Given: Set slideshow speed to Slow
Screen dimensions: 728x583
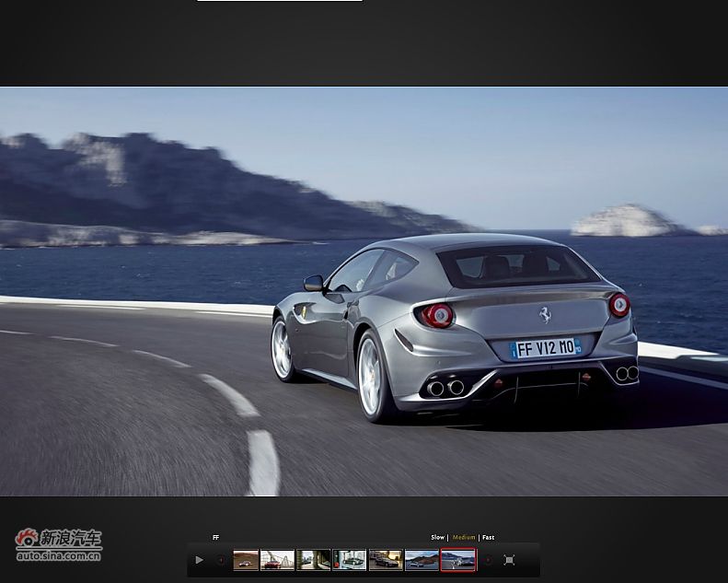Looking at the screenshot, I should pos(437,537).
